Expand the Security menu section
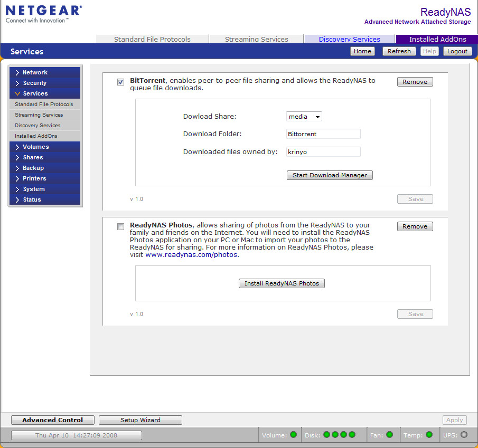The width and height of the screenshot is (478, 448). click(45, 83)
